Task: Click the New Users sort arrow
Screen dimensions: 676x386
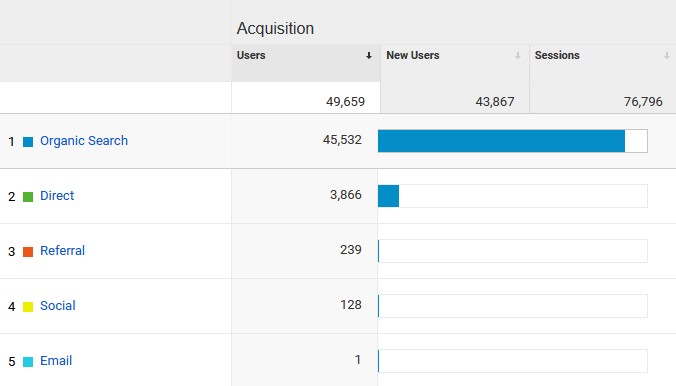Action: 517,56
